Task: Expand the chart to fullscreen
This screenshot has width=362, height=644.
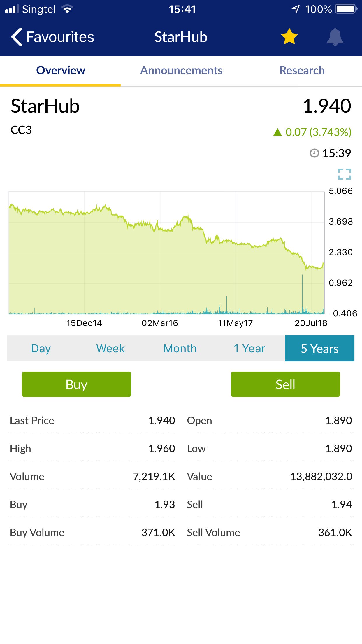Action: click(x=344, y=174)
